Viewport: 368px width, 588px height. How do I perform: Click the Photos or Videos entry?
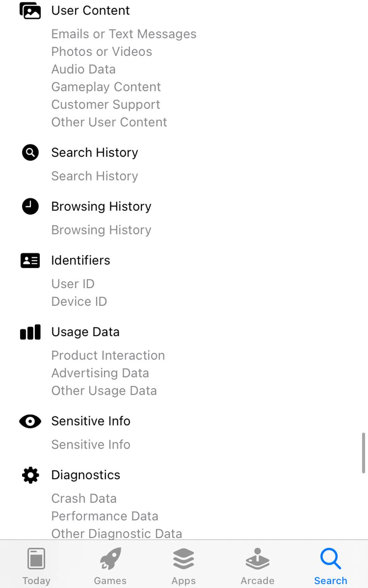point(101,51)
